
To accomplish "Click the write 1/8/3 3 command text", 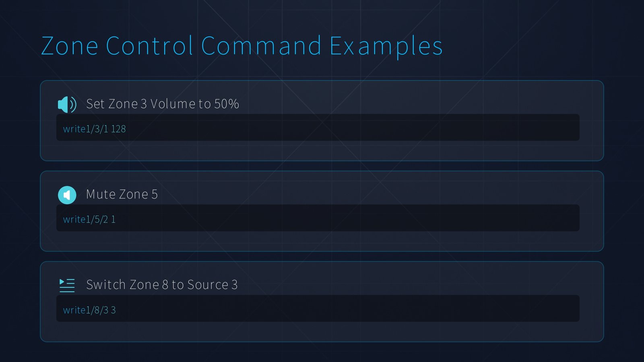I will 89,310.
